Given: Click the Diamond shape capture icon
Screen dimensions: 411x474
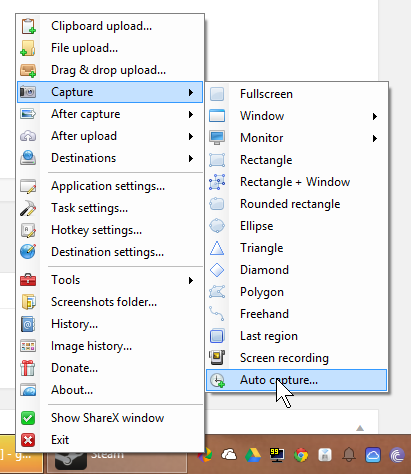Looking at the screenshot, I should click(x=217, y=270).
